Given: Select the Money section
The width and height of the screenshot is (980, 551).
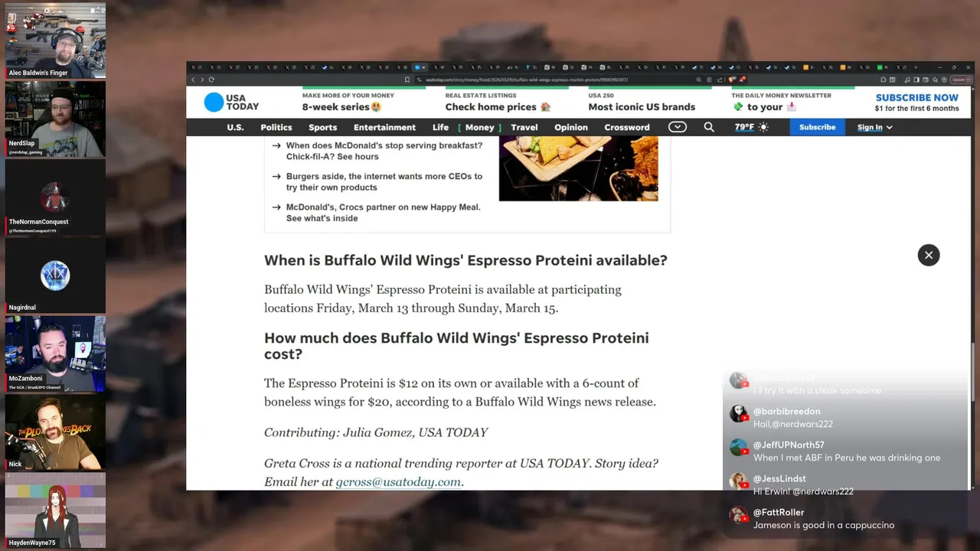Looking at the screenshot, I should [x=479, y=127].
